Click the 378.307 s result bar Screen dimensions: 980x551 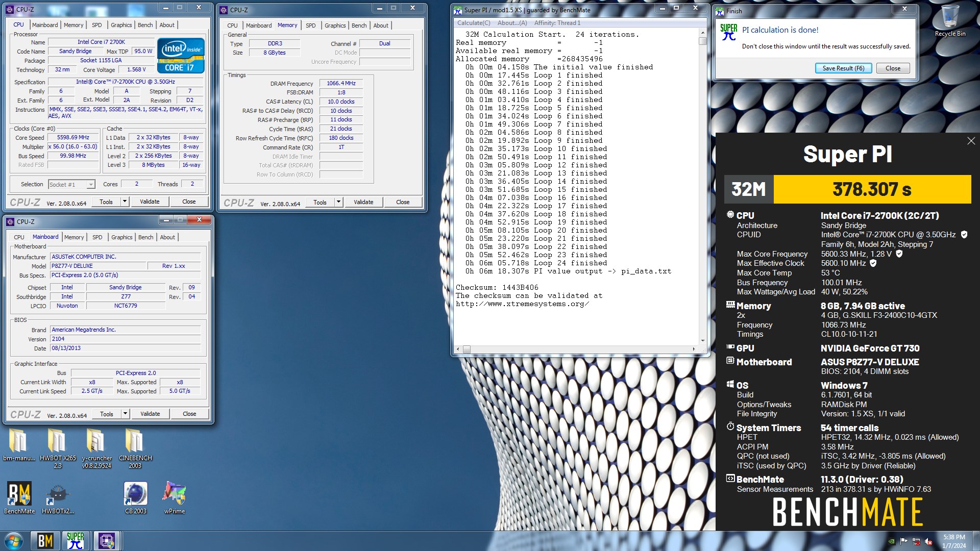point(872,189)
